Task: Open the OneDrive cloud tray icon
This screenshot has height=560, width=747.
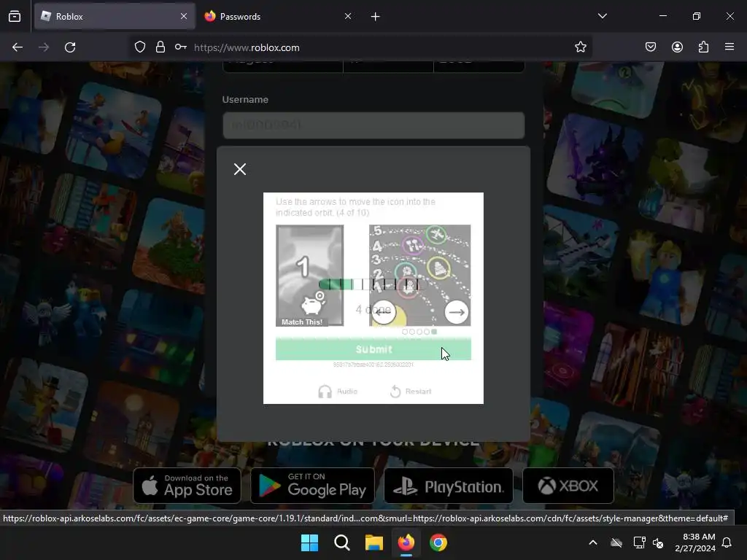Action: 616,542
